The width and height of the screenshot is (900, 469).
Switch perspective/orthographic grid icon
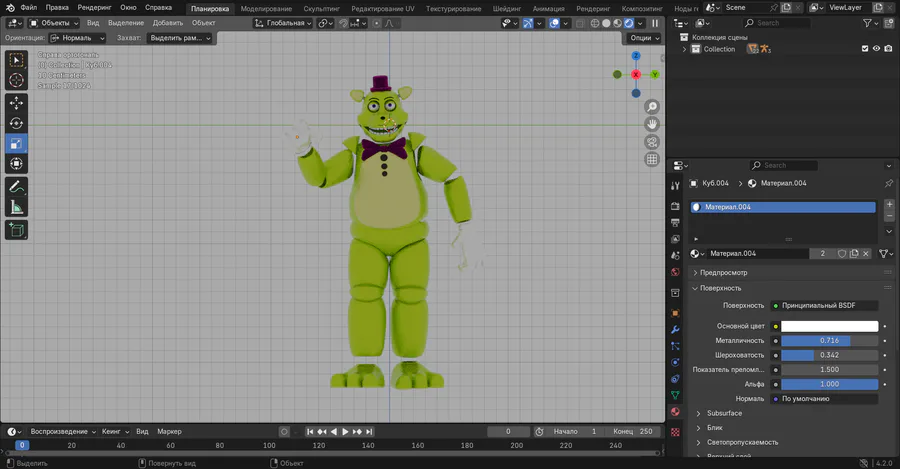tap(652, 160)
